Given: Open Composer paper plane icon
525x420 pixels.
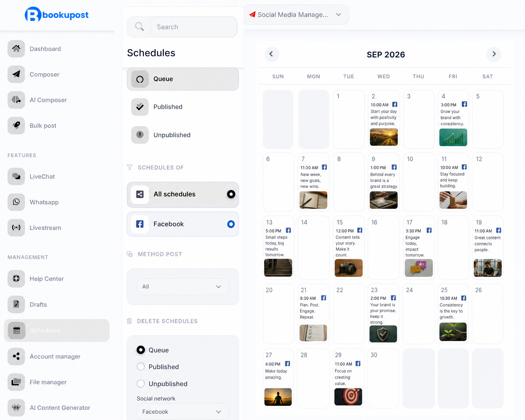Looking at the screenshot, I should click(x=16, y=74).
